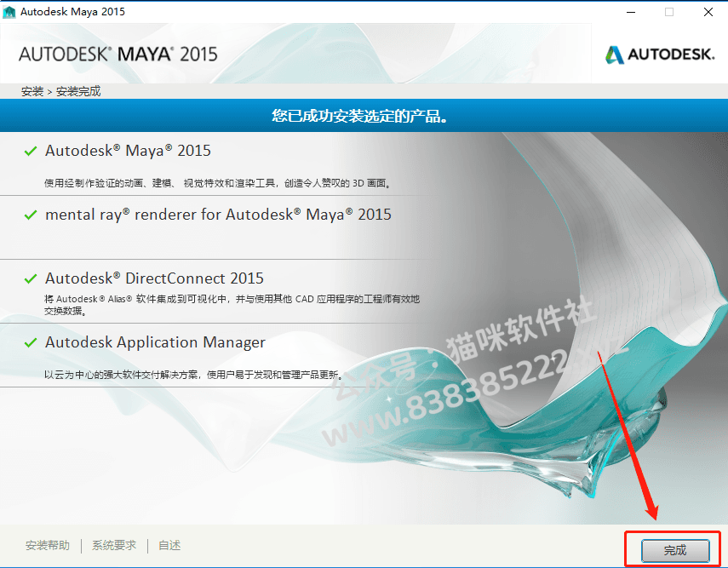Click the Maya app icon in title bar

(x=9, y=12)
